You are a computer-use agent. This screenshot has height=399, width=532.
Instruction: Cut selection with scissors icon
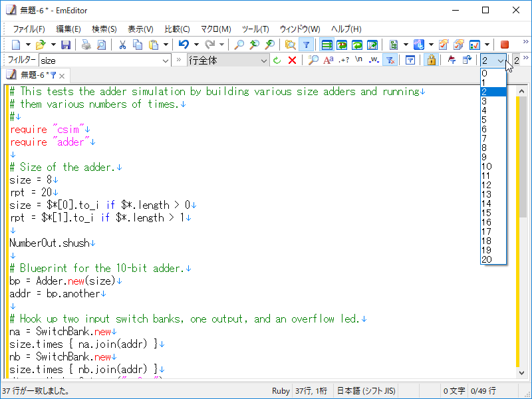point(122,45)
